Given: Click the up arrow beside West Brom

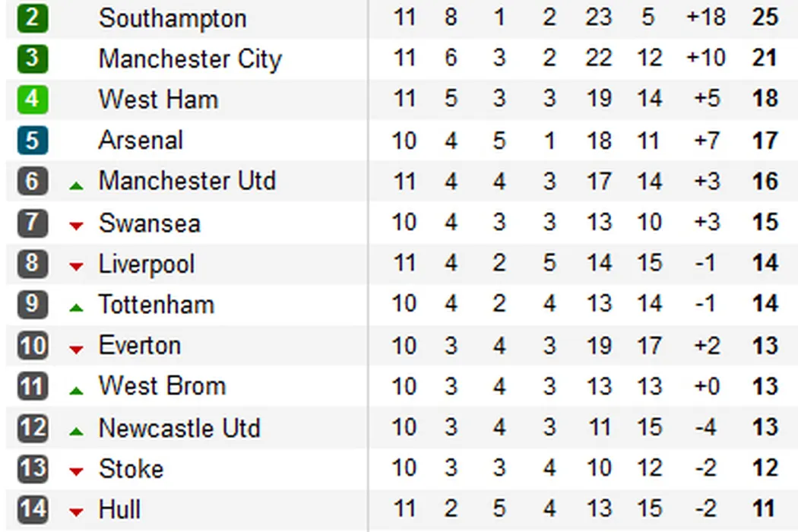Looking at the screenshot, I should (x=76, y=391).
